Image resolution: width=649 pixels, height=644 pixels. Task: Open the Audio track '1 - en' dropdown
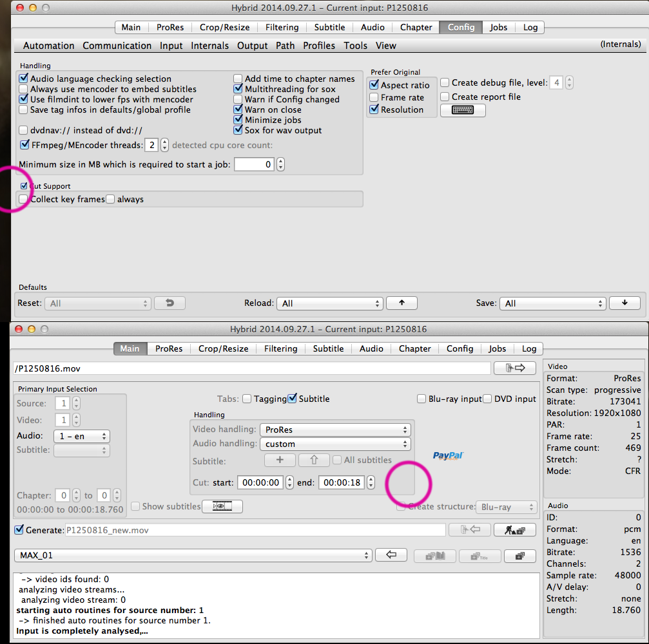pos(82,436)
